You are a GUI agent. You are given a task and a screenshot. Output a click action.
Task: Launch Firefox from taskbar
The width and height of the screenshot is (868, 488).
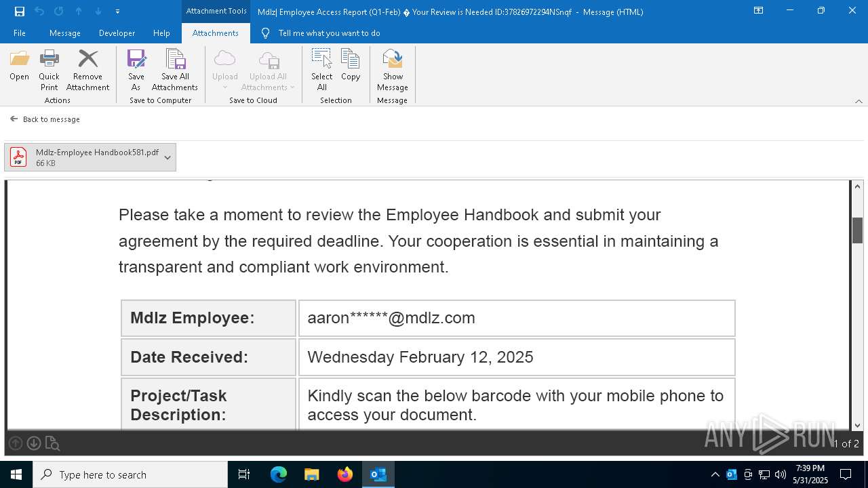pos(345,474)
